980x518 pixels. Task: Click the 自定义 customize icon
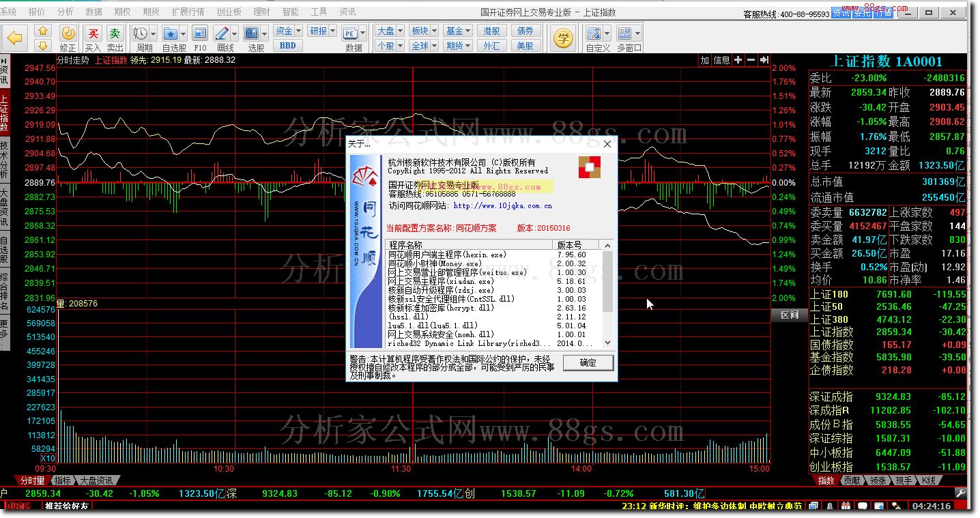(594, 33)
